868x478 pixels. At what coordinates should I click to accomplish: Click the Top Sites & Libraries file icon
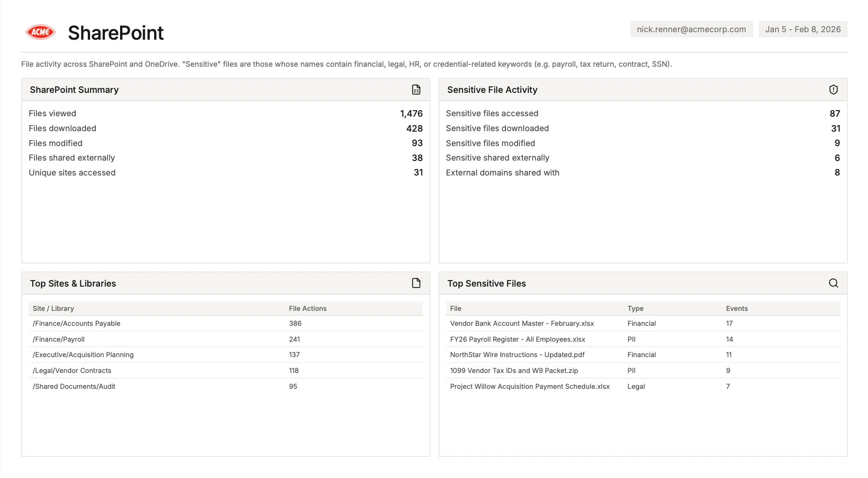tap(416, 283)
